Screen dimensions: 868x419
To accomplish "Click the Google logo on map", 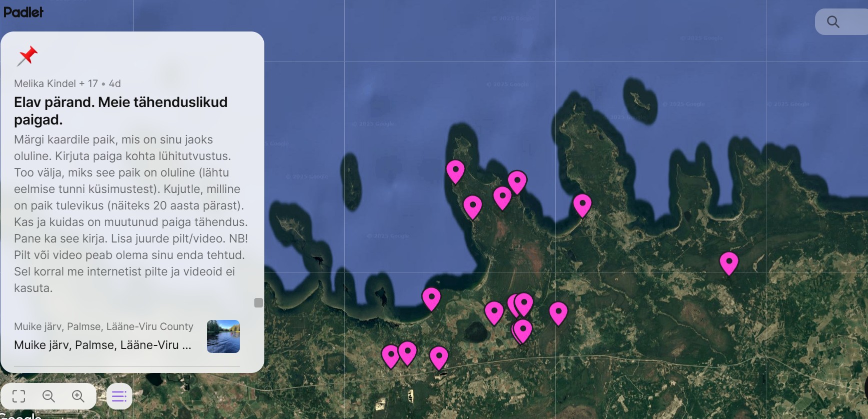I will pyautogui.click(x=20, y=415).
